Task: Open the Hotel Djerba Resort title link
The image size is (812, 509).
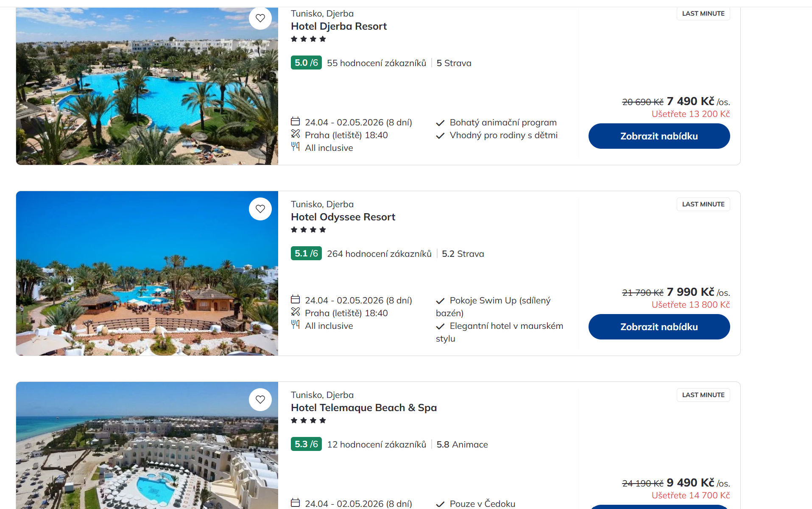Action: pos(339,26)
